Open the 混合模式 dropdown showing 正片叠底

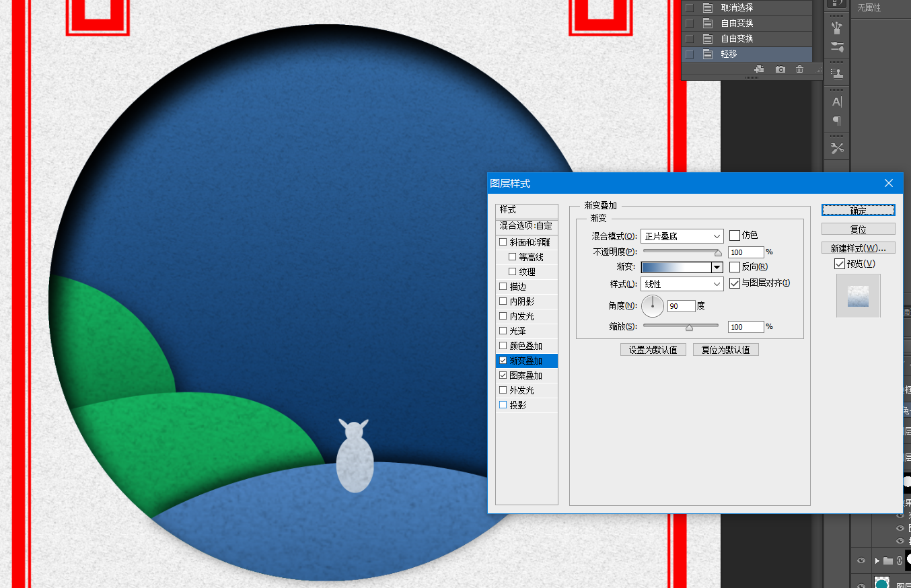pyautogui.click(x=682, y=236)
